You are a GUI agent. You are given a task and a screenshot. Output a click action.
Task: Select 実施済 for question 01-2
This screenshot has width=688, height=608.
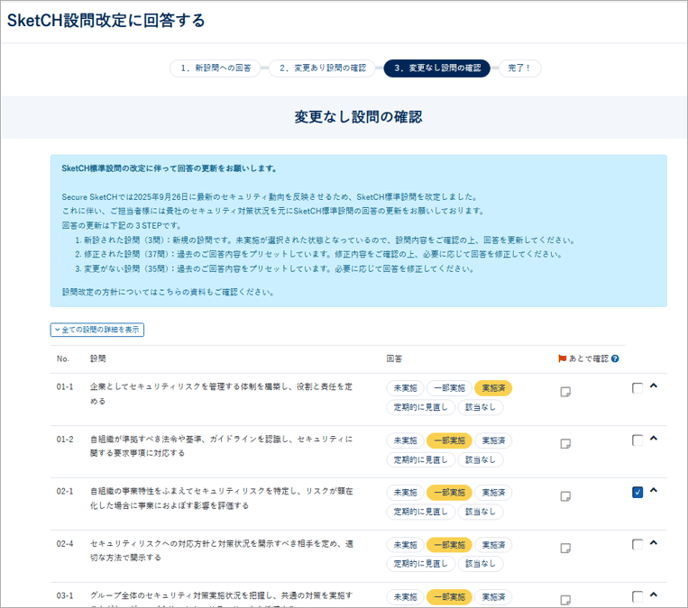coord(493,440)
